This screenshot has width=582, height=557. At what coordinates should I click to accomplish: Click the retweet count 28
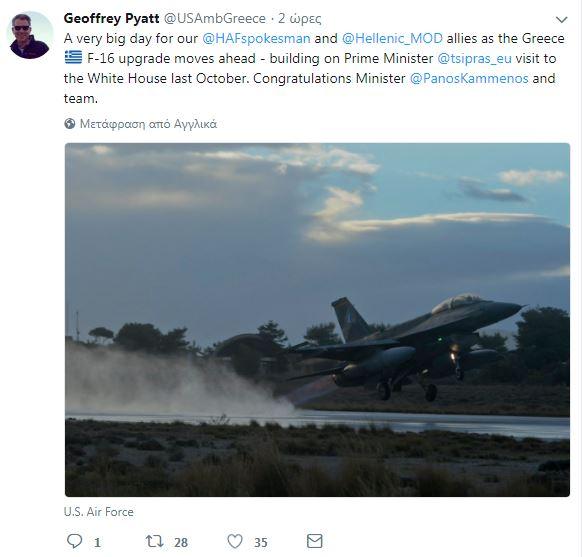pyautogui.click(x=181, y=543)
